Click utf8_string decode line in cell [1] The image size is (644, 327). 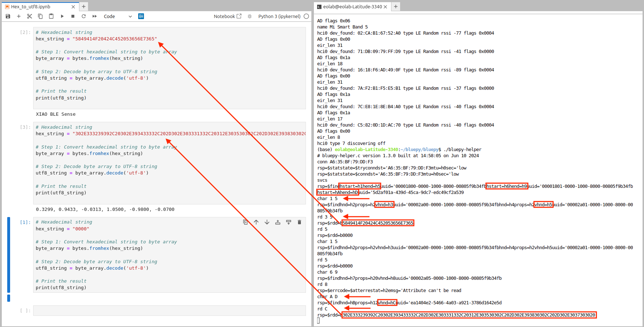(x=92, y=268)
